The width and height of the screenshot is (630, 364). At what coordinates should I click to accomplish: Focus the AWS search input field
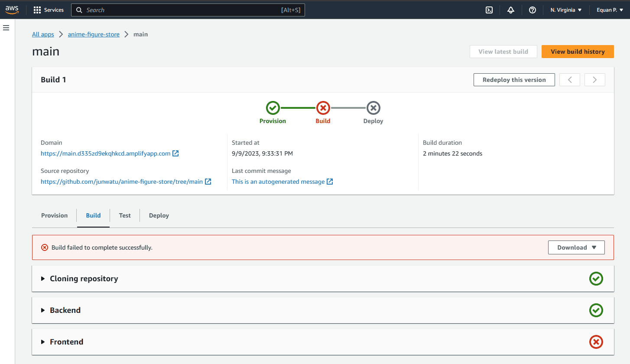[188, 10]
